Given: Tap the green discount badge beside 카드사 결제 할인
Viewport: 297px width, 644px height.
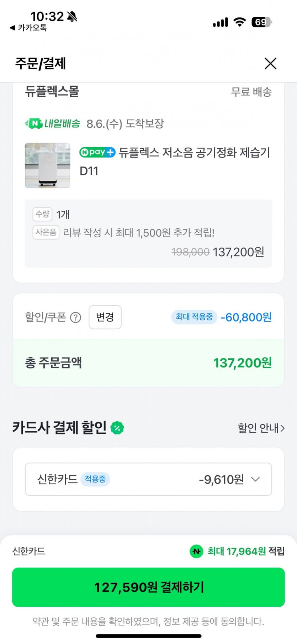Looking at the screenshot, I should (x=117, y=428).
